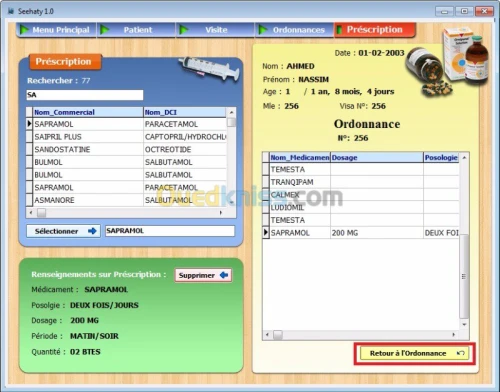
Task: Select the SAIPRIL PLUS row
Action: click(x=126, y=137)
